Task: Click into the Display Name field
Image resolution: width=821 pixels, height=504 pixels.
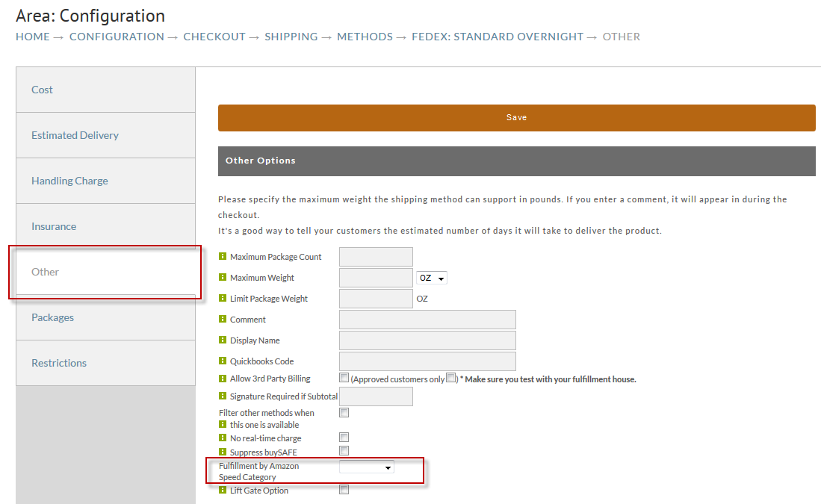Action: [427, 340]
